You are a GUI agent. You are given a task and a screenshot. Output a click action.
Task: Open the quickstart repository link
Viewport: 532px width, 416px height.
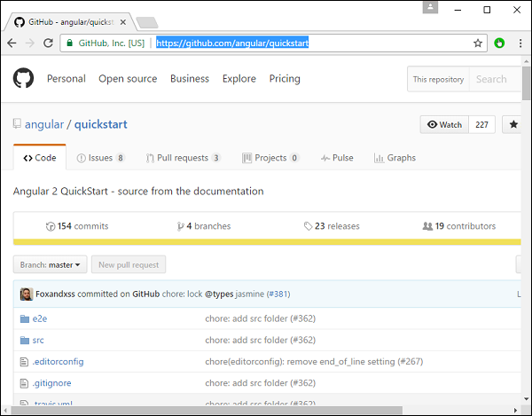click(x=101, y=124)
